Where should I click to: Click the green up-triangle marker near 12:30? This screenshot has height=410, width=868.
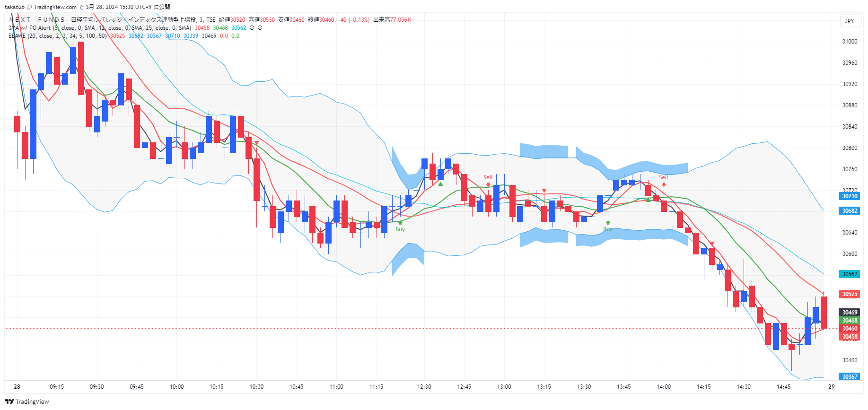(x=440, y=184)
